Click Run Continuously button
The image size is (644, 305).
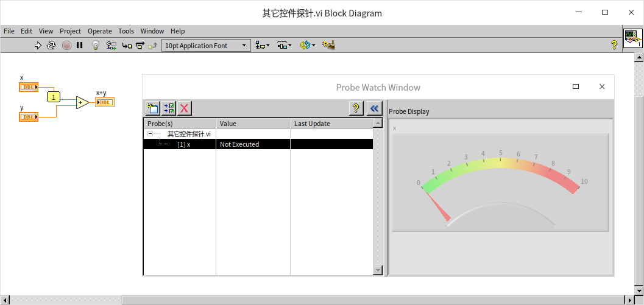pos(51,45)
